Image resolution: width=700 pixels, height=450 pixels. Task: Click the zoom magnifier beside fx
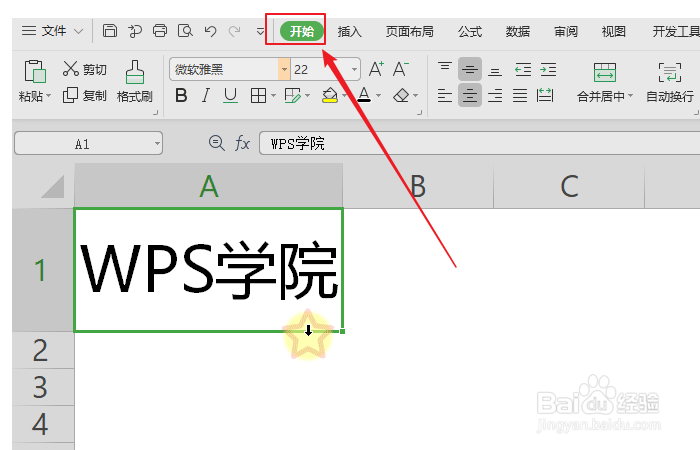click(x=217, y=143)
